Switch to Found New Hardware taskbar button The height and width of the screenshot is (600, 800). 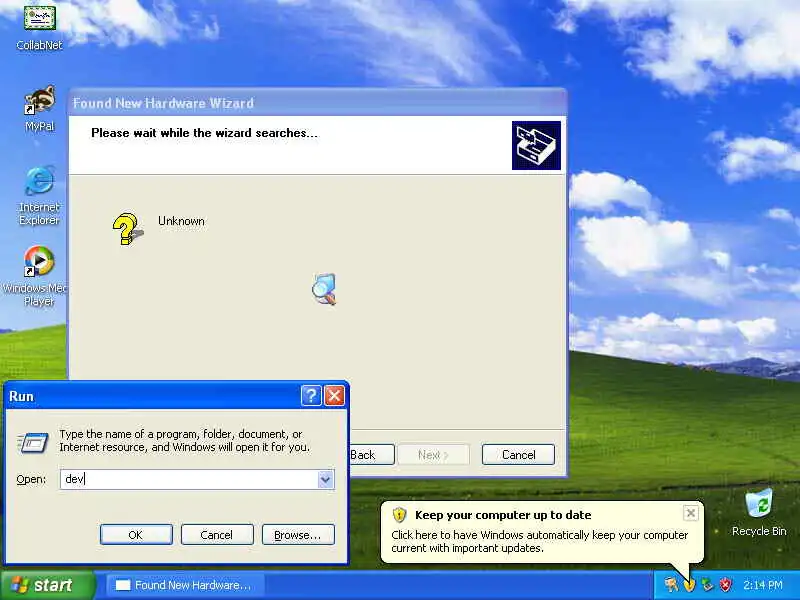click(x=185, y=585)
